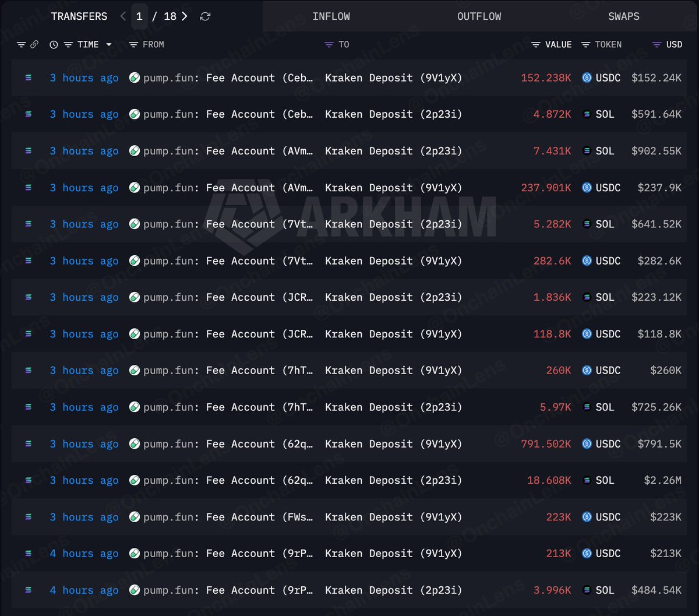The image size is (699, 616).
Task: Click the $2.26M USD cell
Action: 663,480
